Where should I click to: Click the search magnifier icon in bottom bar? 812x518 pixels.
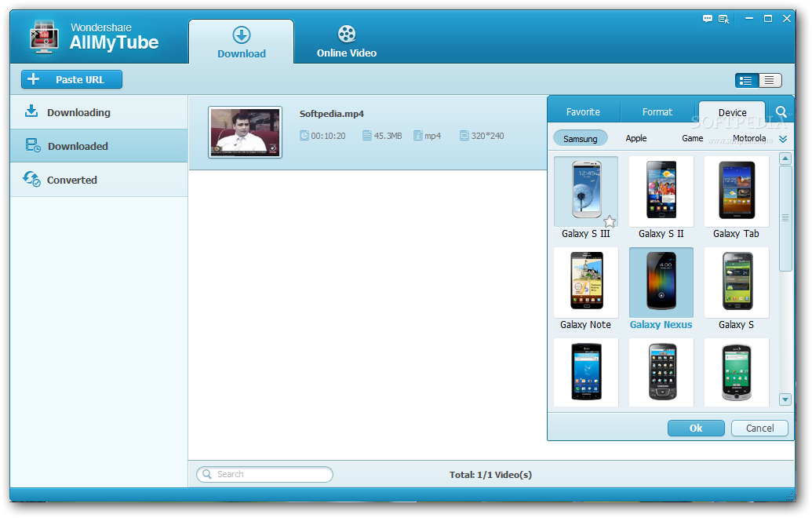coord(207,474)
